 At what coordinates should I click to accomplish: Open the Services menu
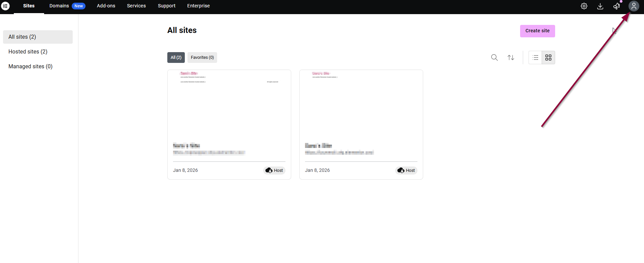136,6
